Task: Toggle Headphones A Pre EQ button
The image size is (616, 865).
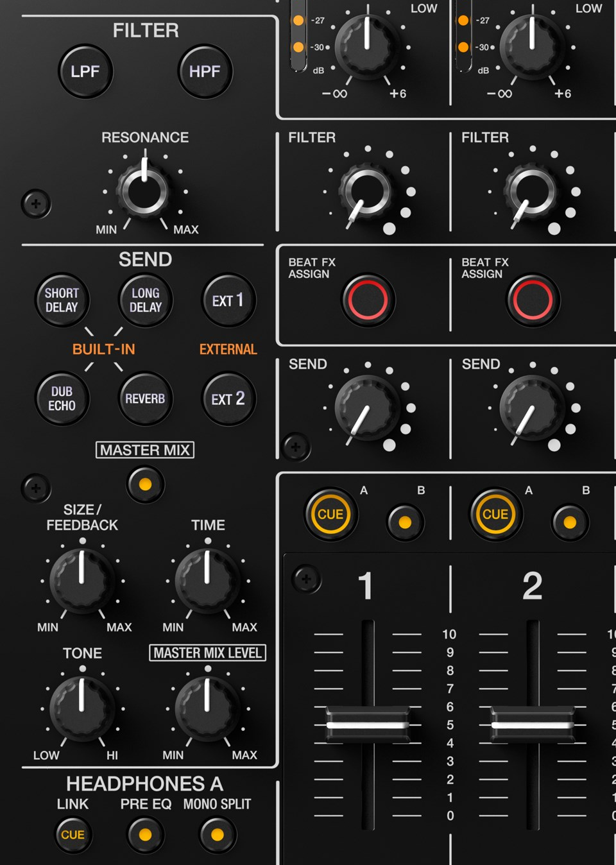Action: point(146,835)
